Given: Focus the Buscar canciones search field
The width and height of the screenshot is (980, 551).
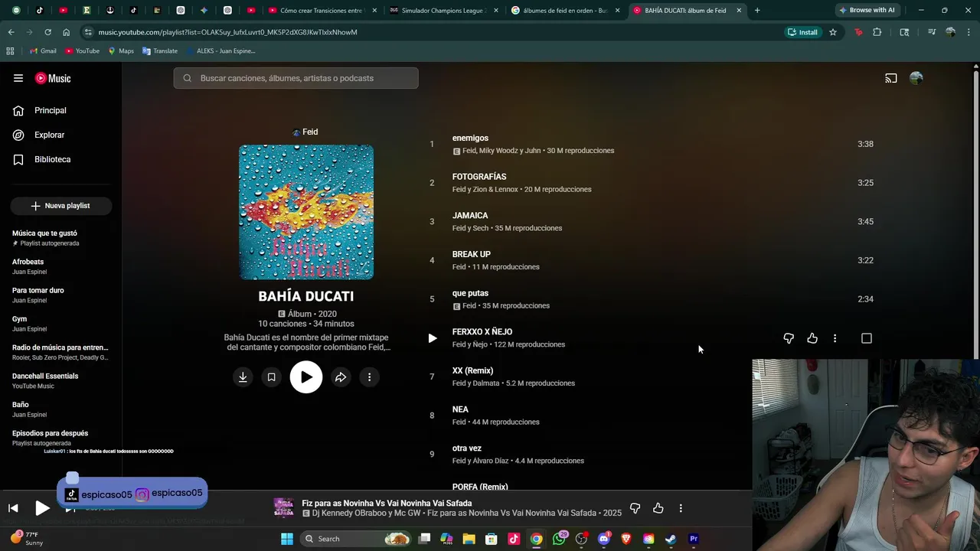Looking at the screenshot, I should tap(296, 78).
